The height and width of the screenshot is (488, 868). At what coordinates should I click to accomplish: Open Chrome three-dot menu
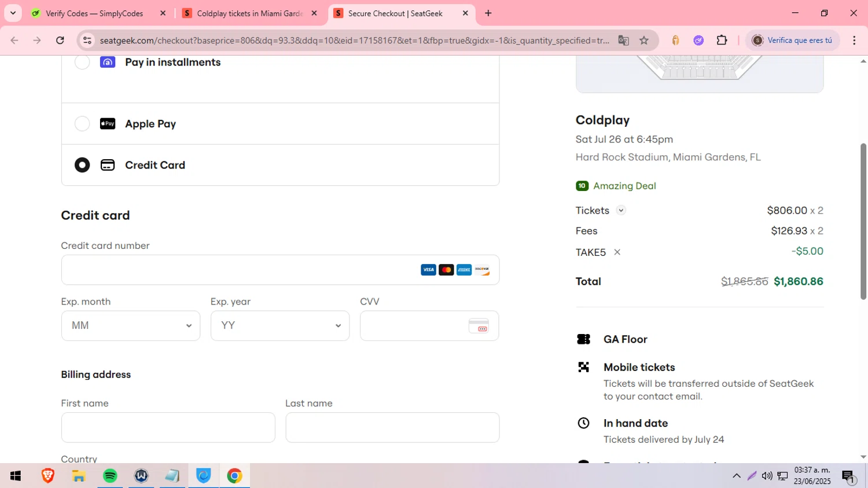[x=855, y=41]
